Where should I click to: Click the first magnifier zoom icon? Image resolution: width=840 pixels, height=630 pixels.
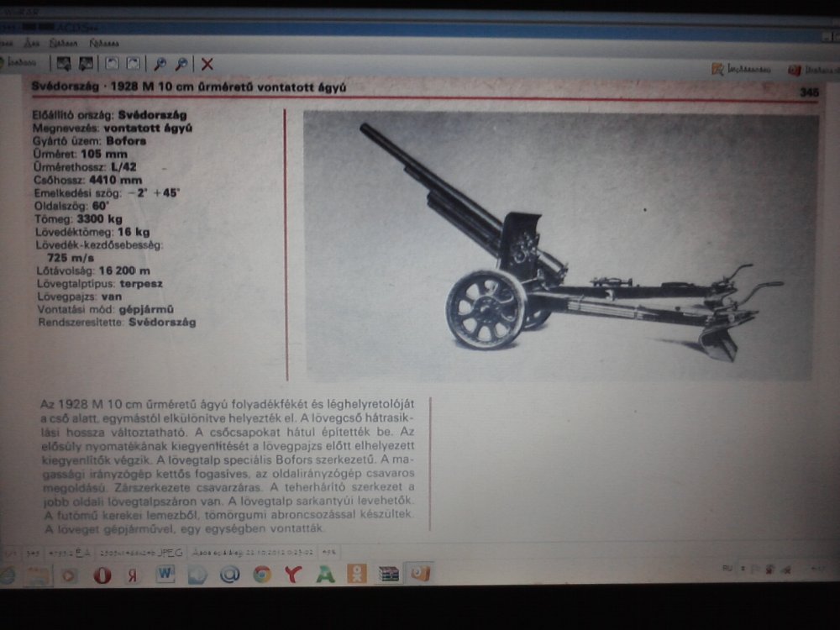160,65
